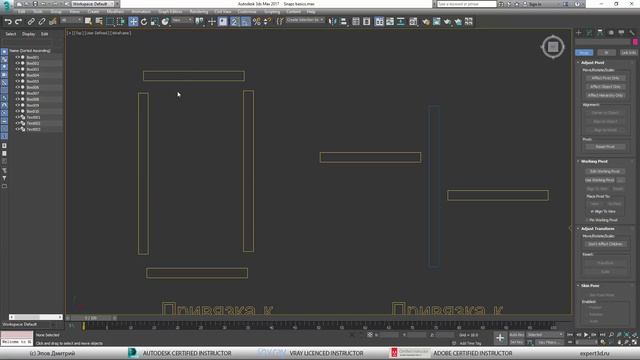The height and width of the screenshot is (360, 640).
Task: Click the Affect Object Only button
Action: [x=605, y=87]
